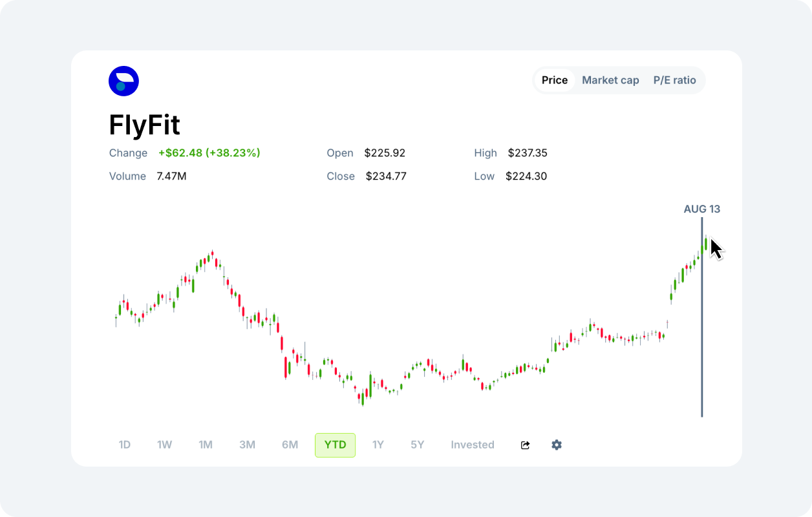
Task: Open chart settings gear icon
Action: 557,445
